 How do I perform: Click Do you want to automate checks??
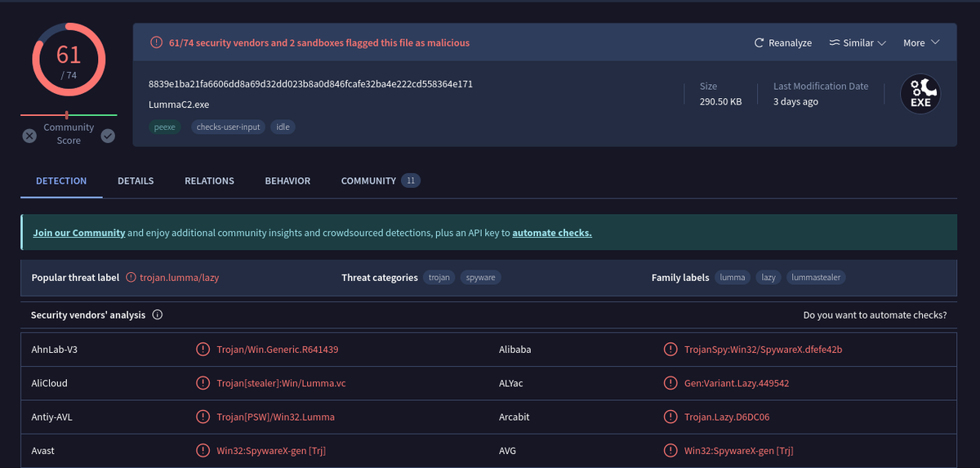pos(875,314)
